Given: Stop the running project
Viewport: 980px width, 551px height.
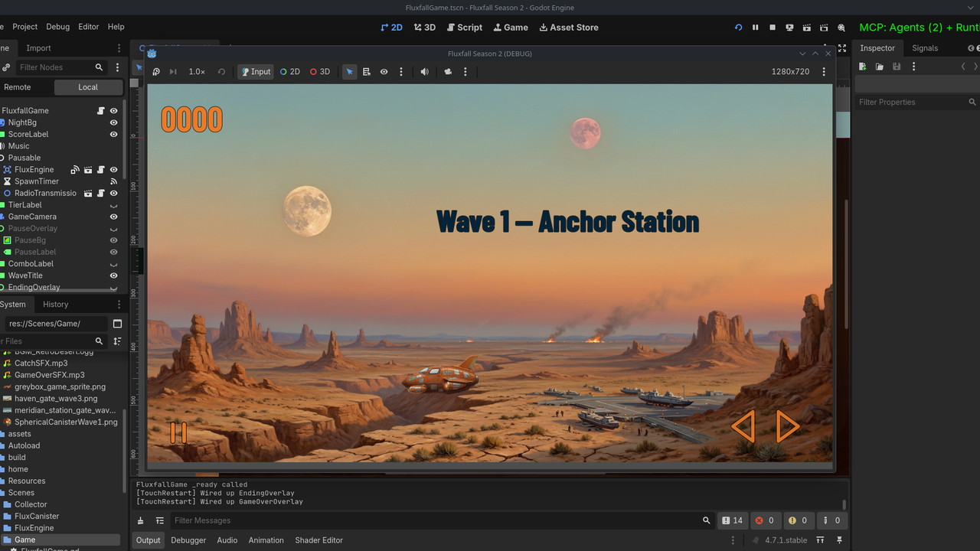Looking at the screenshot, I should (x=773, y=27).
